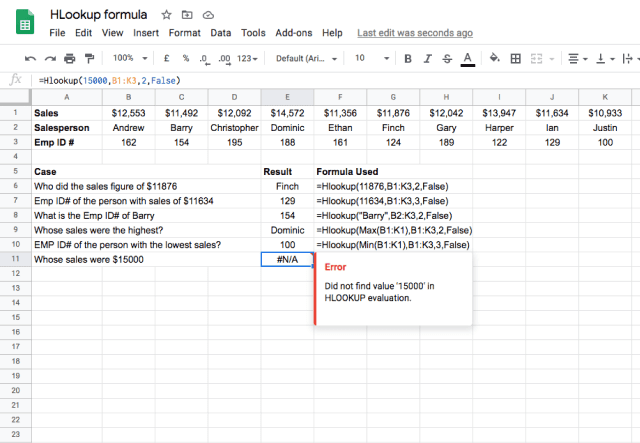640x443 pixels.
Task: Click the Undo arrow in toolbar
Action: 30,58
